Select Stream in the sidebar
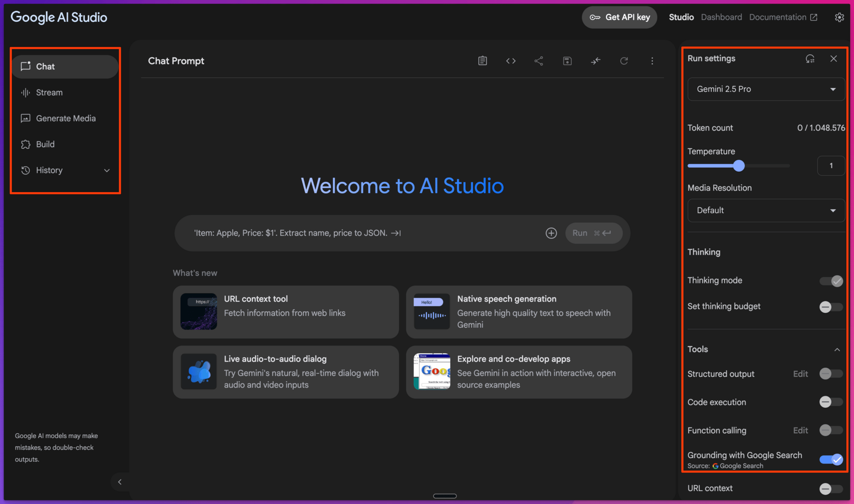The height and width of the screenshot is (504, 854). 65,93
